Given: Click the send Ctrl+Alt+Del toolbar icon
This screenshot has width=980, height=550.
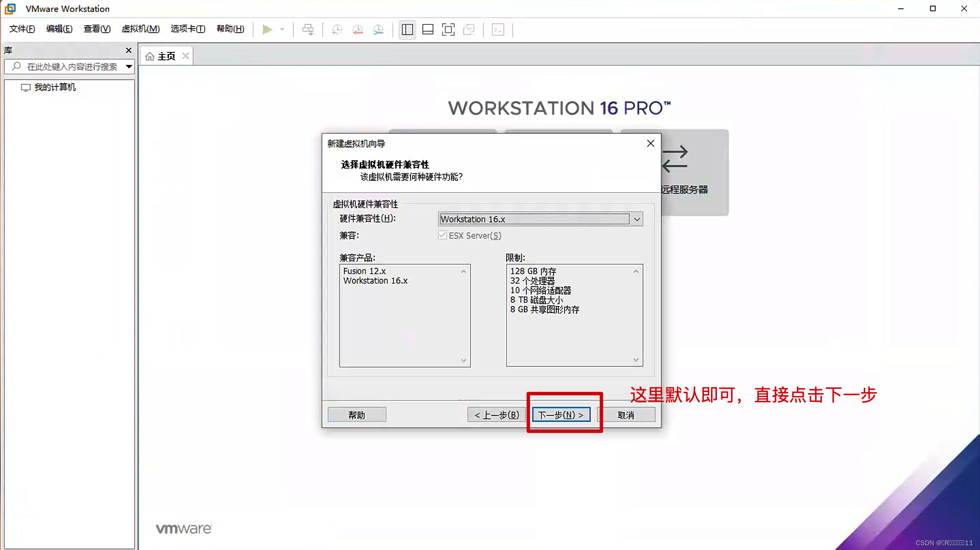Looking at the screenshot, I should tap(308, 29).
